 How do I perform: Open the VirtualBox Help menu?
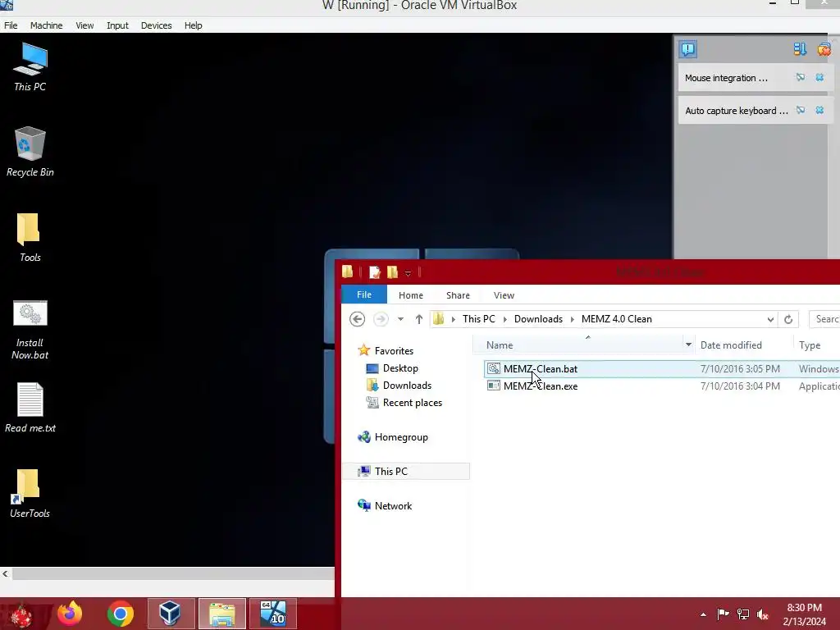(x=193, y=25)
